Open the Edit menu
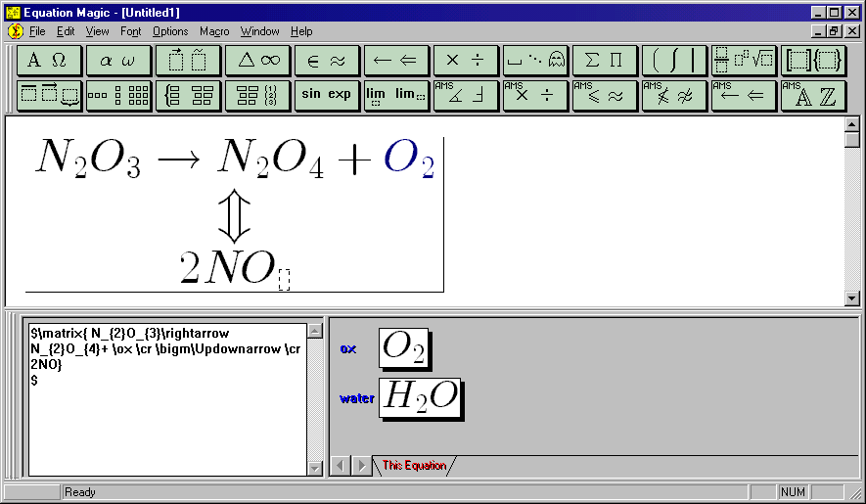This screenshot has height=504, width=866. click(66, 31)
